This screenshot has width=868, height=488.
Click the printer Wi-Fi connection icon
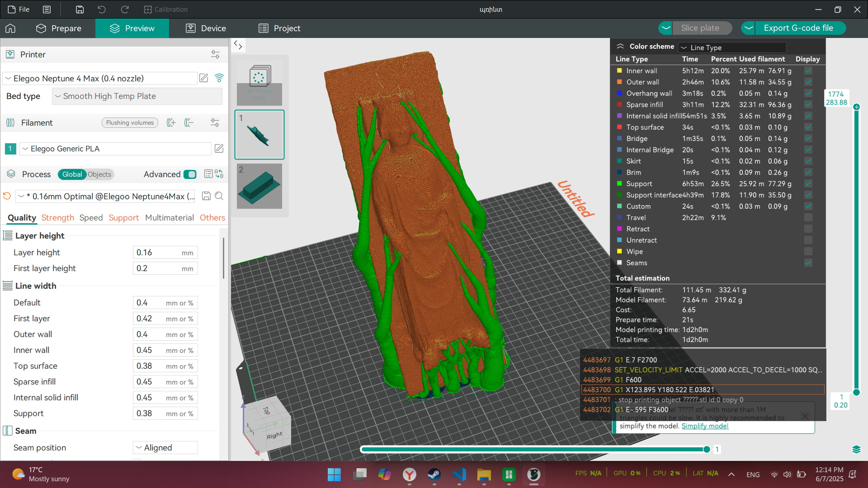pyautogui.click(x=219, y=78)
